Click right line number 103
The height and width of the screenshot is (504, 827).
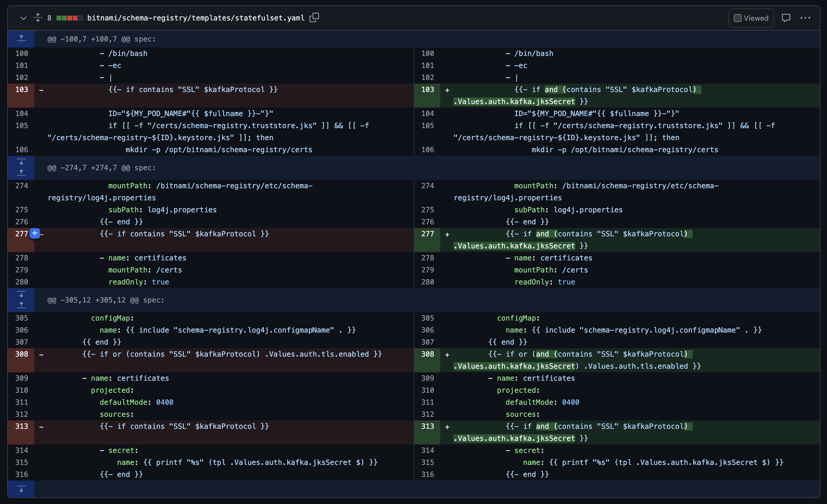tap(427, 90)
